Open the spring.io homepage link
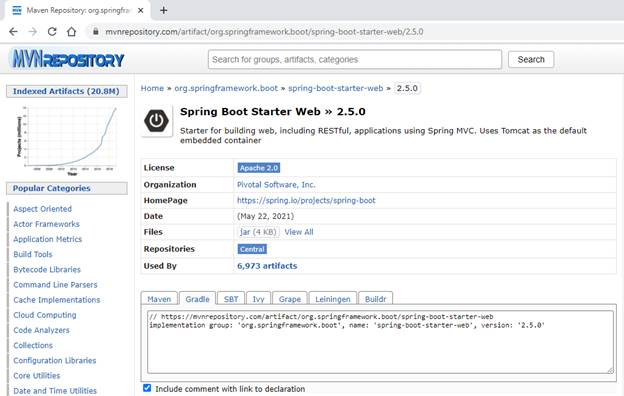The width and height of the screenshot is (624, 396). (x=306, y=200)
